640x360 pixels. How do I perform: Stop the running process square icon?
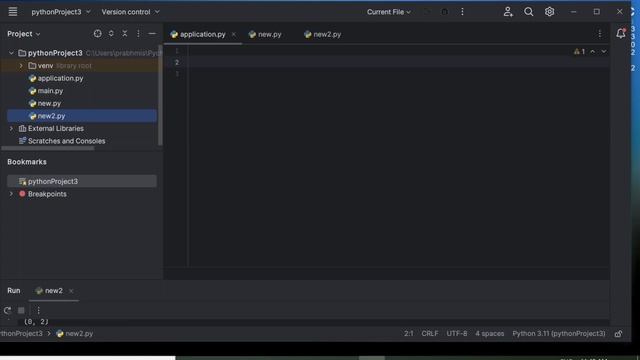pos(21,311)
